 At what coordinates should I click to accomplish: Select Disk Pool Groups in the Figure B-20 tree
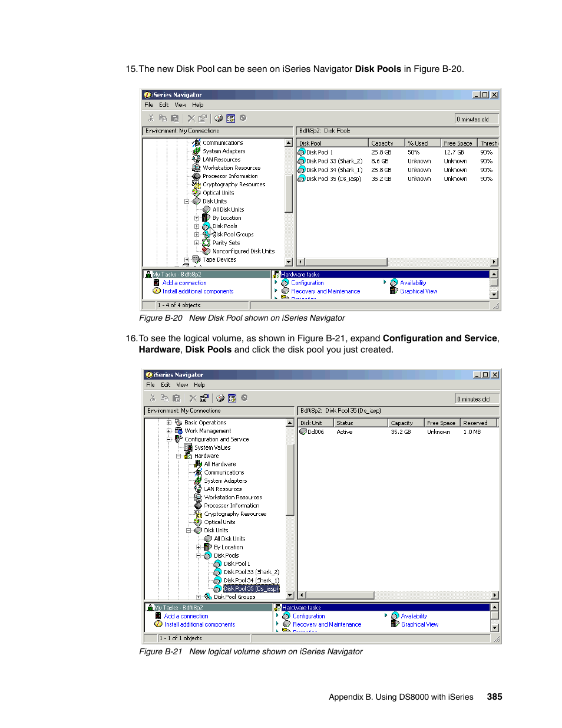[233, 235]
